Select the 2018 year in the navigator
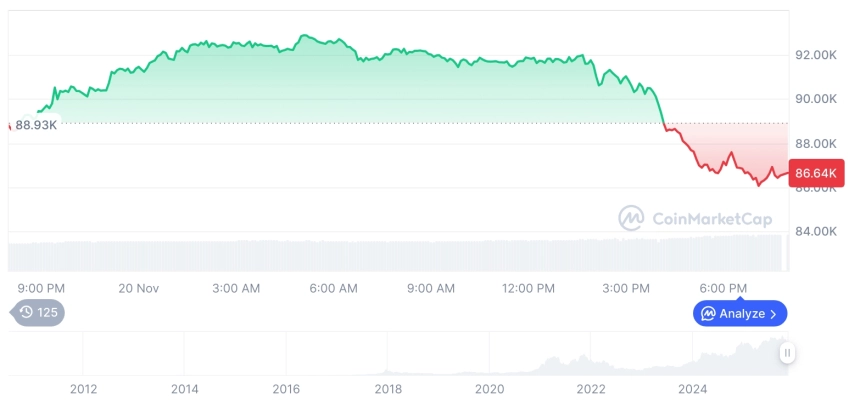The image size is (860, 401). [x=388, y=389]
